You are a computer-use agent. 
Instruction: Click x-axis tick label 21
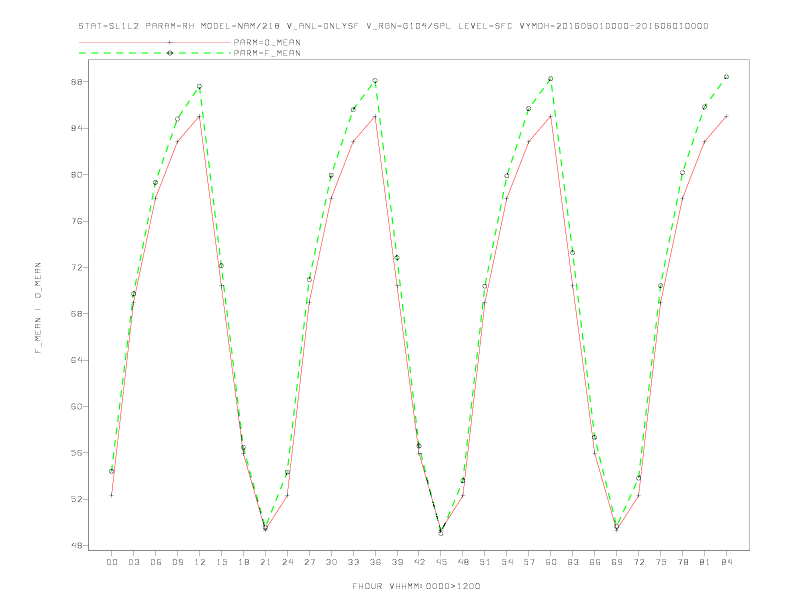(x=265, y=562)
